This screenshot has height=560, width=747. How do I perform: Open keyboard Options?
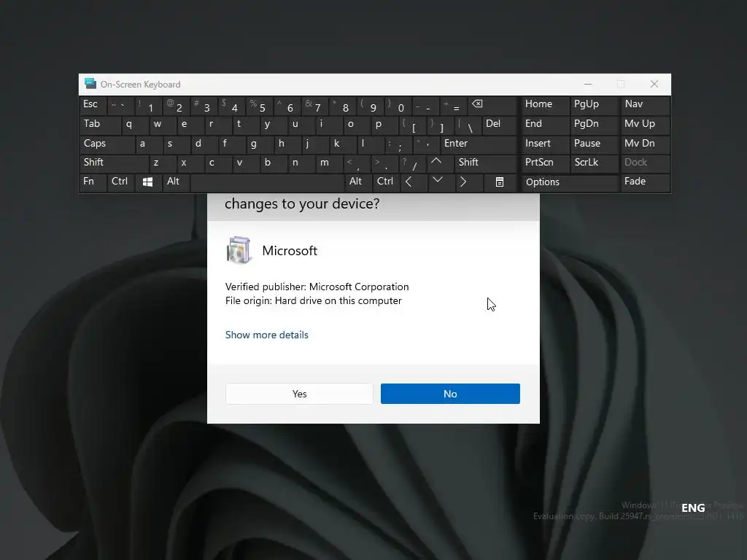[570, 182]
